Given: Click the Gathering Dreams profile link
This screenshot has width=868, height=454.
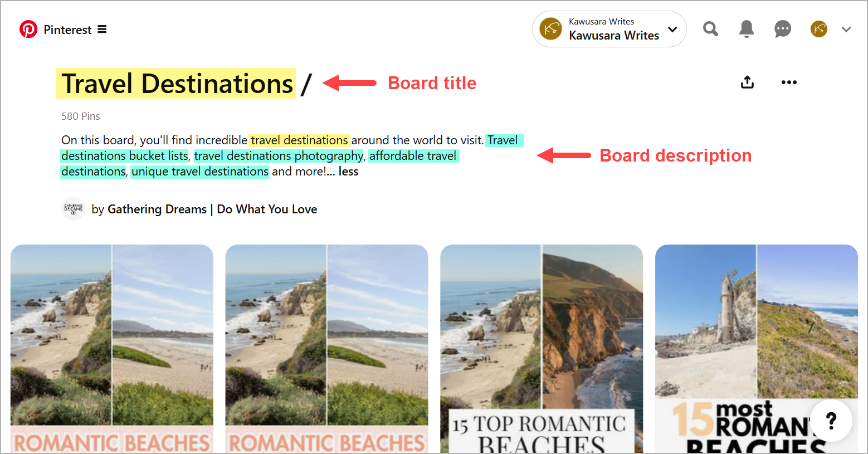Looking at the screenshot, I should point(212,209).
